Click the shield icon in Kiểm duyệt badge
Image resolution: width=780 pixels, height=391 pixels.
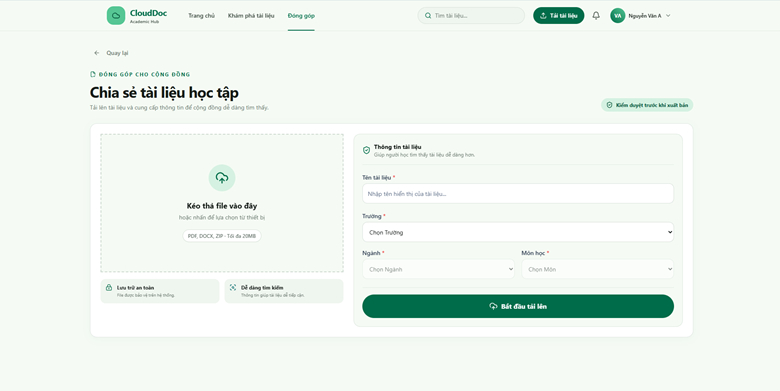point(609,105)
